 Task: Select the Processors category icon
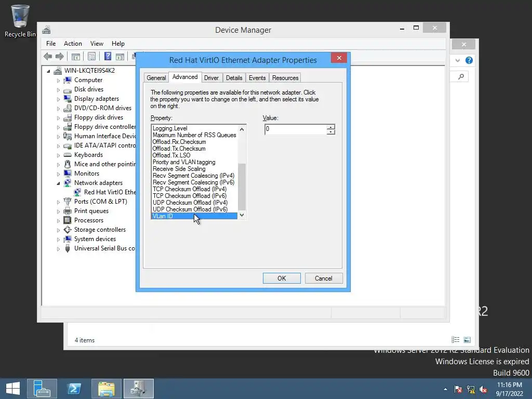tap(68, 220)
